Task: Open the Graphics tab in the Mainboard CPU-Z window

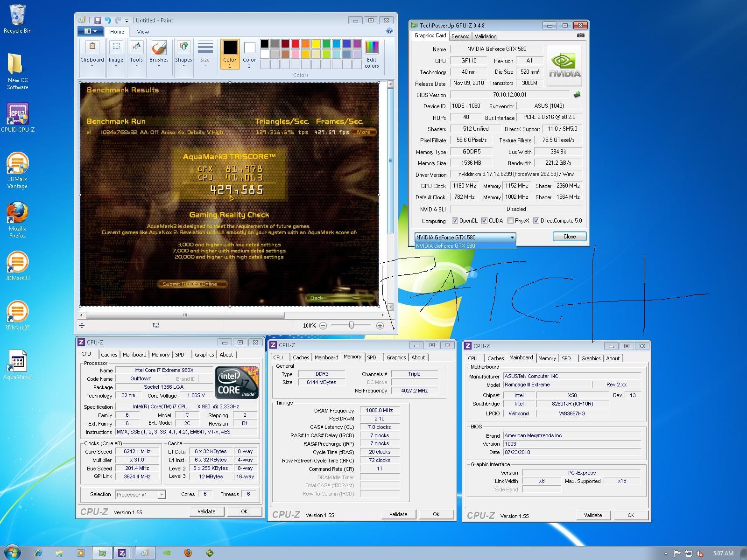Action: (x=591, y=358)
